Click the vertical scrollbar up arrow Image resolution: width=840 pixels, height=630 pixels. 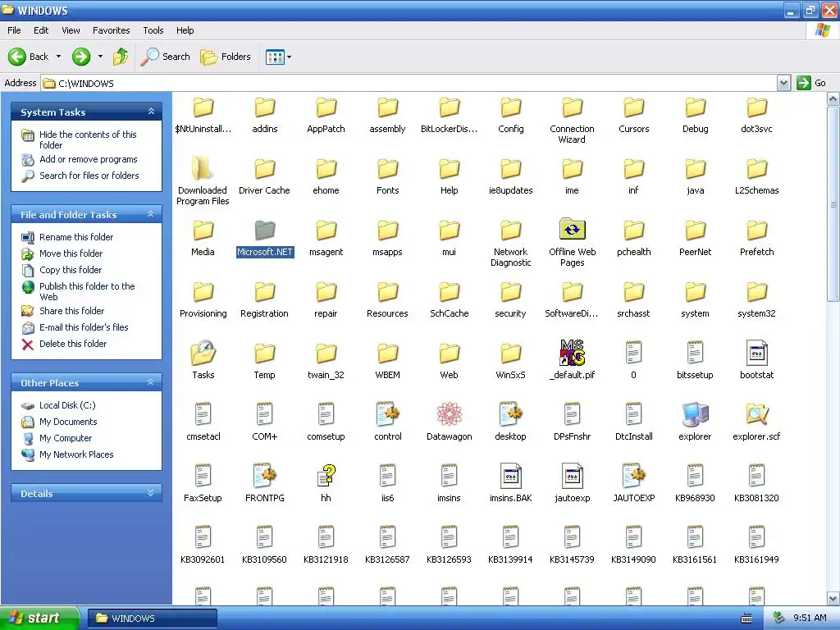coord(833,99)
